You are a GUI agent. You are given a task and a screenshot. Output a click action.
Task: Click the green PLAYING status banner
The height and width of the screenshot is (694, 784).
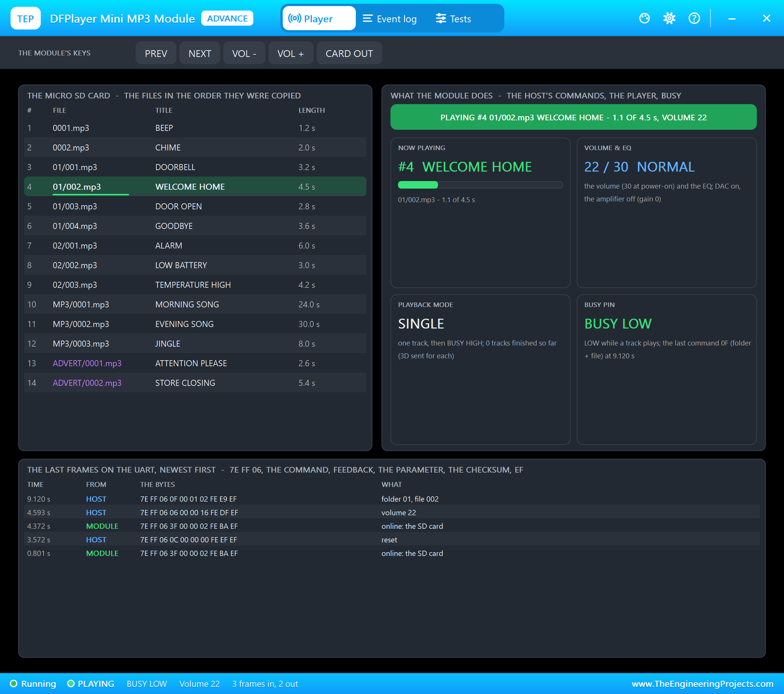(x=573, y=117)
